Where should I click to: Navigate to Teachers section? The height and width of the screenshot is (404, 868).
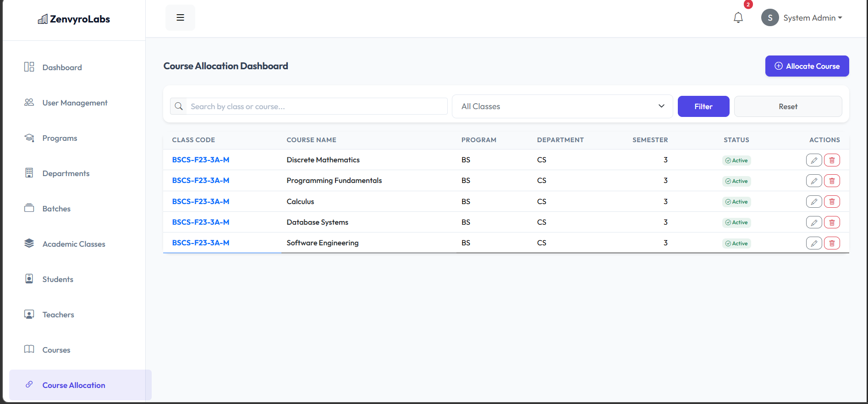(x=58, y=315)
